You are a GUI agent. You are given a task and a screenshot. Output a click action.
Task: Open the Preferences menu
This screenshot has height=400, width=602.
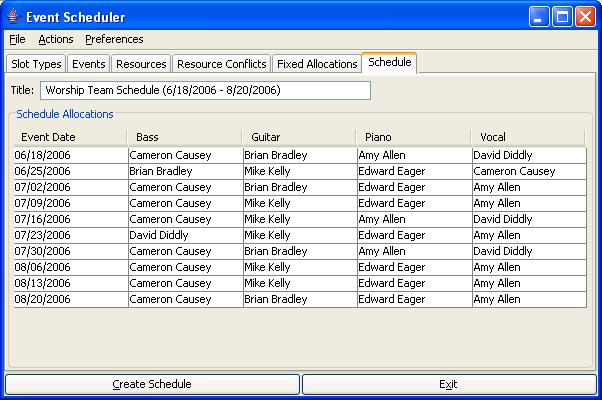[x=114, y=40]
